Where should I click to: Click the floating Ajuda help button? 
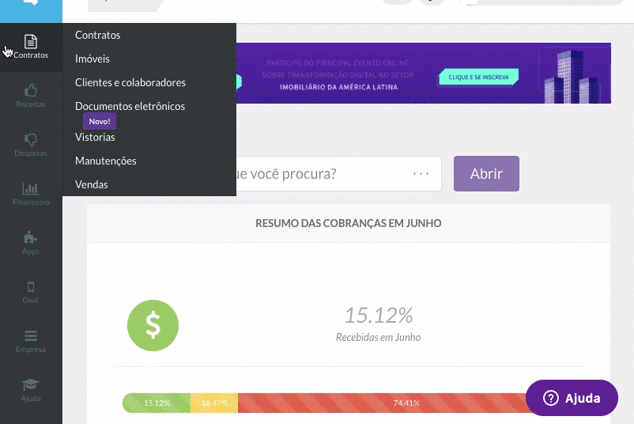(x=572, y=398)
